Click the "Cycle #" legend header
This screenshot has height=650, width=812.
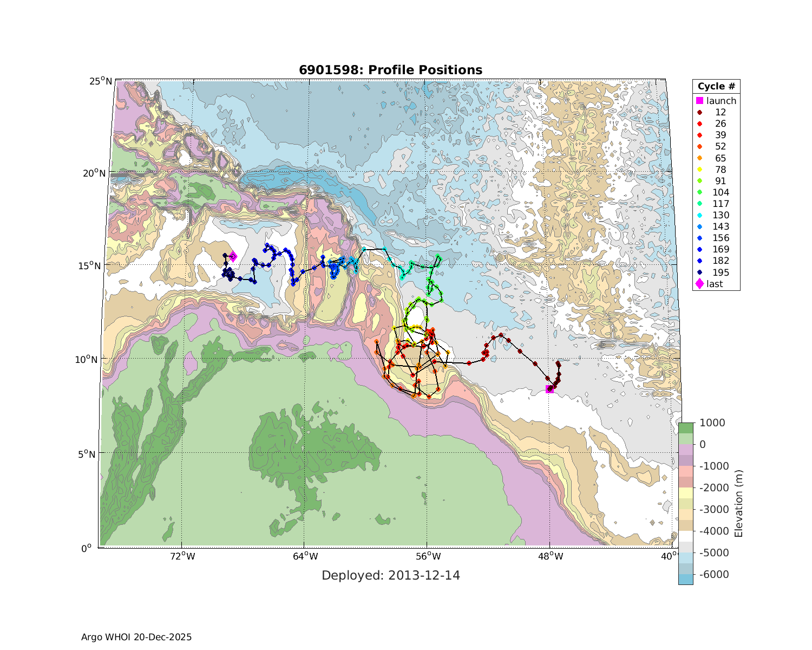coord(716,87)
